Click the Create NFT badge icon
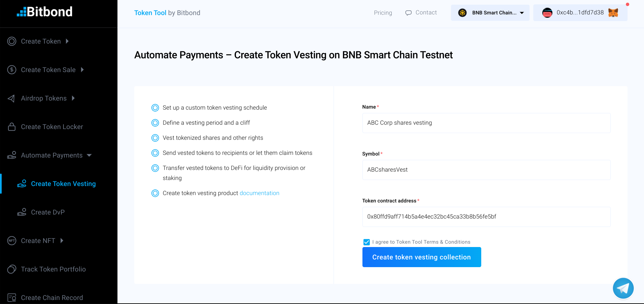The height and width of the screenshot is (304, 644). click(12, 241)
